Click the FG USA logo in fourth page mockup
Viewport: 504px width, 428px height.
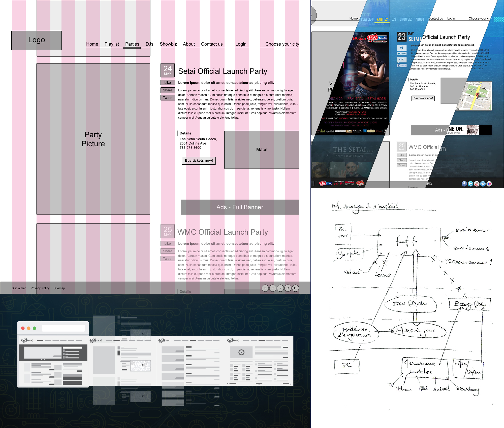233,340
